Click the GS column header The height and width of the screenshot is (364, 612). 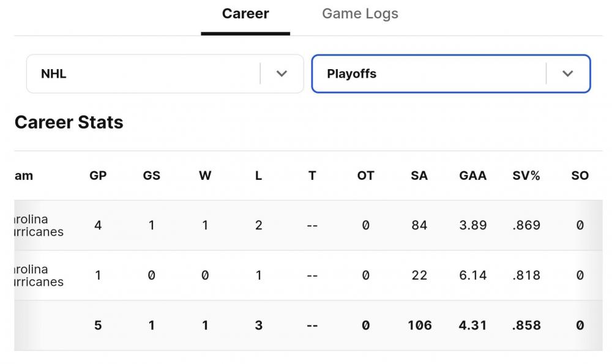tap(151, 176)
